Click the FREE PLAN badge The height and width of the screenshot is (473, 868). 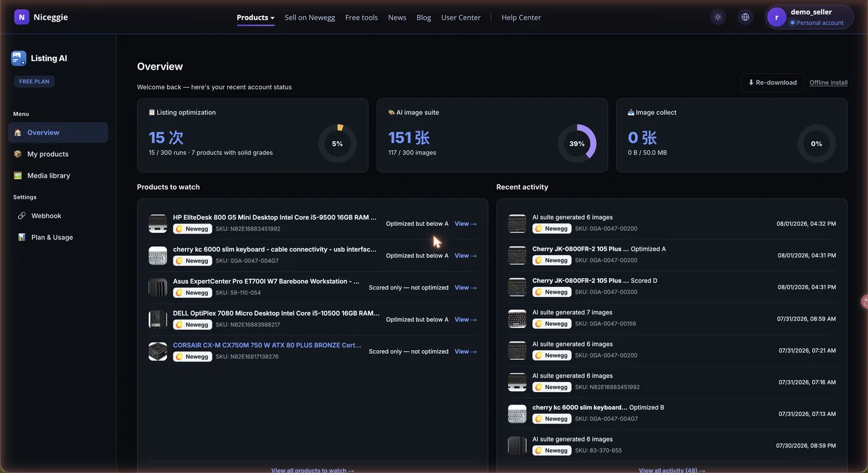[34, 82]
